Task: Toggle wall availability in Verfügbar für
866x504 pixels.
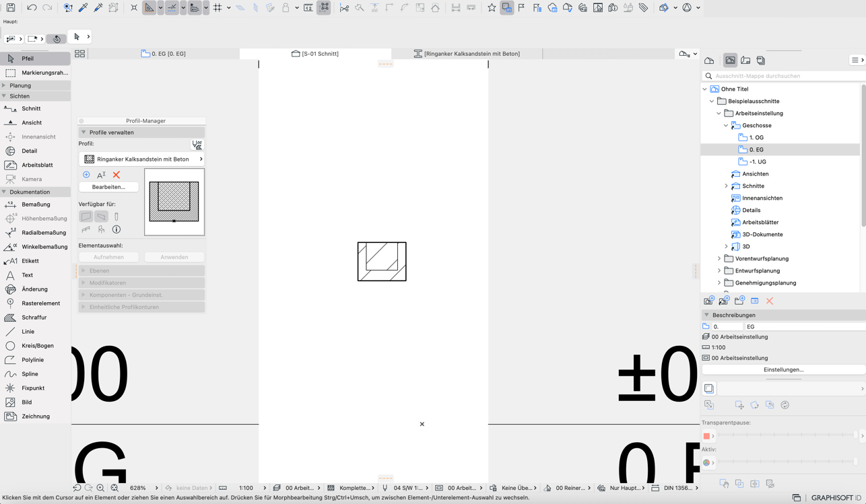Action: click(x=86, y=217)
